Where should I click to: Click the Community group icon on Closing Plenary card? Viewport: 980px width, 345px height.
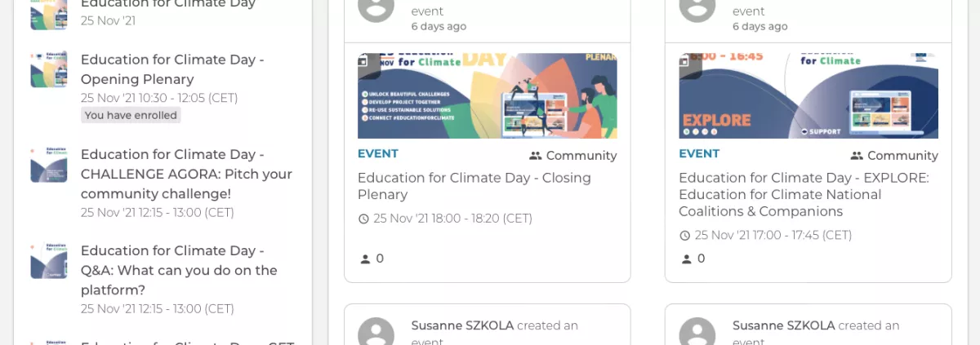(535, 155)
